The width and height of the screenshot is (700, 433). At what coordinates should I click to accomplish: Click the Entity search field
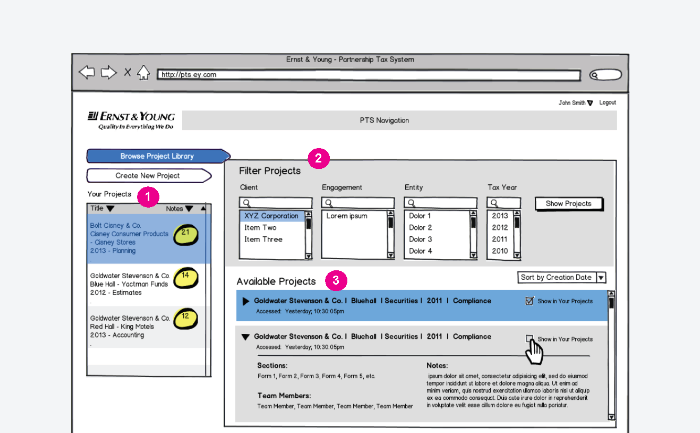(441, 203)
